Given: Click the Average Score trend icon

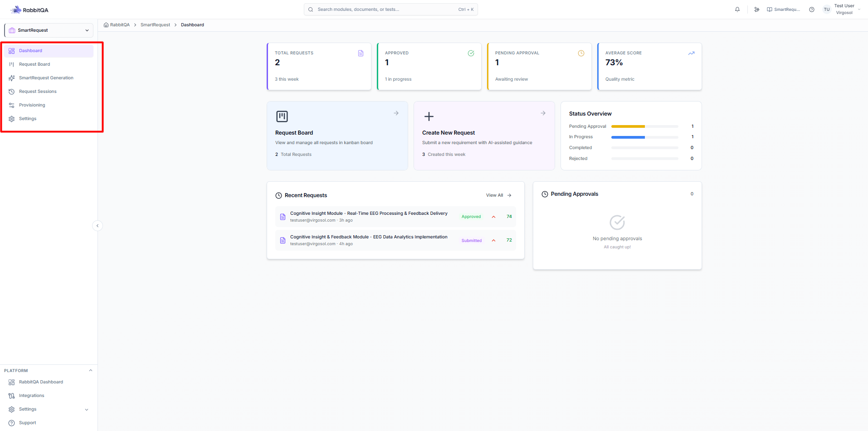Looking at the screenshot, I should tap(692, 53).
